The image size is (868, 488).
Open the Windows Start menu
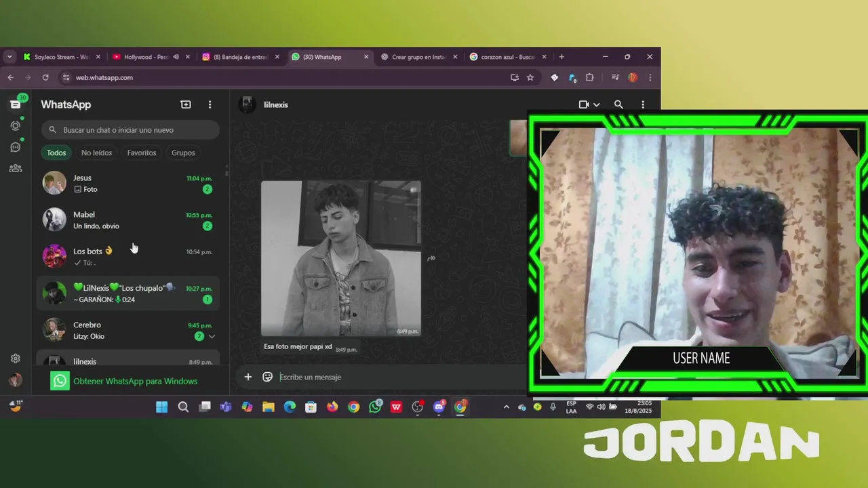161,407
